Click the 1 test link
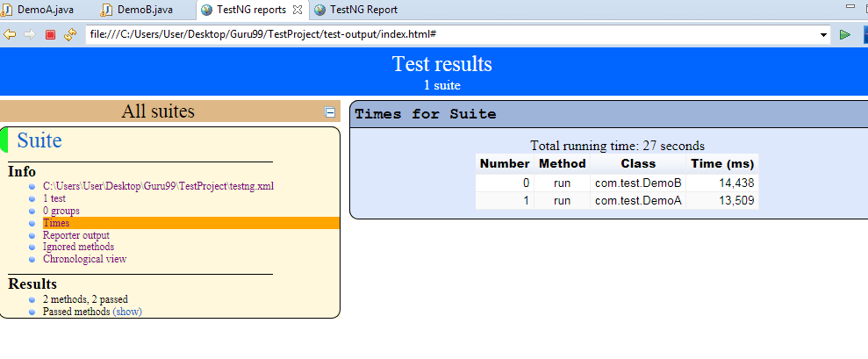This screenshot has width=868, height=359. [54, 199]
